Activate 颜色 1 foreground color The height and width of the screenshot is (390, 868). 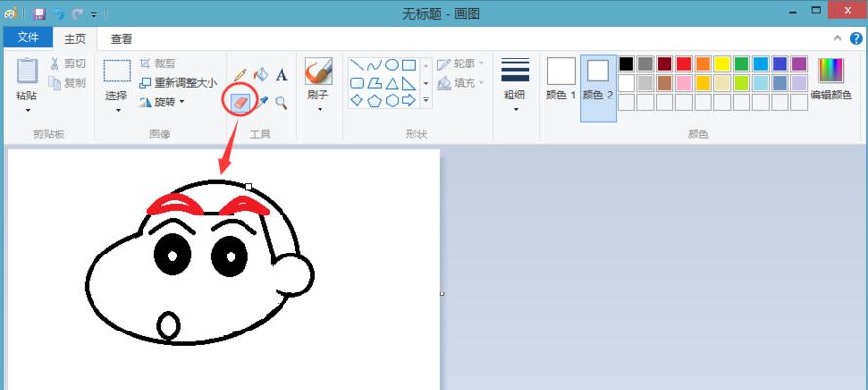coord(561,79)
